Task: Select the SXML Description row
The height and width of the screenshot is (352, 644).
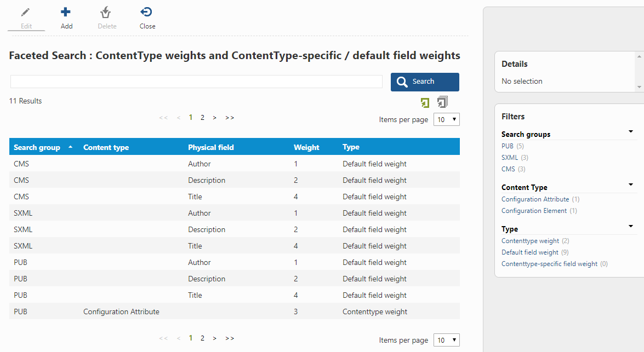Action: [235, 229]
